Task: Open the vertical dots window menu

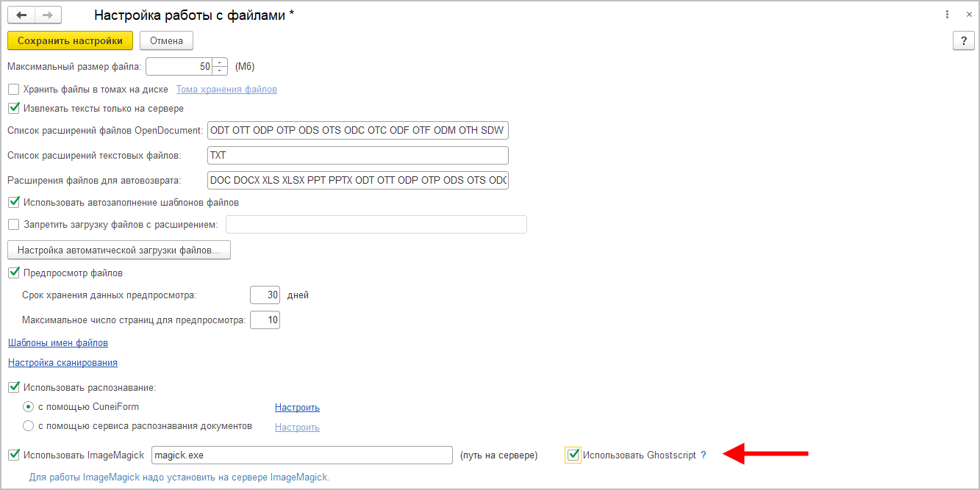Action: 947,15
